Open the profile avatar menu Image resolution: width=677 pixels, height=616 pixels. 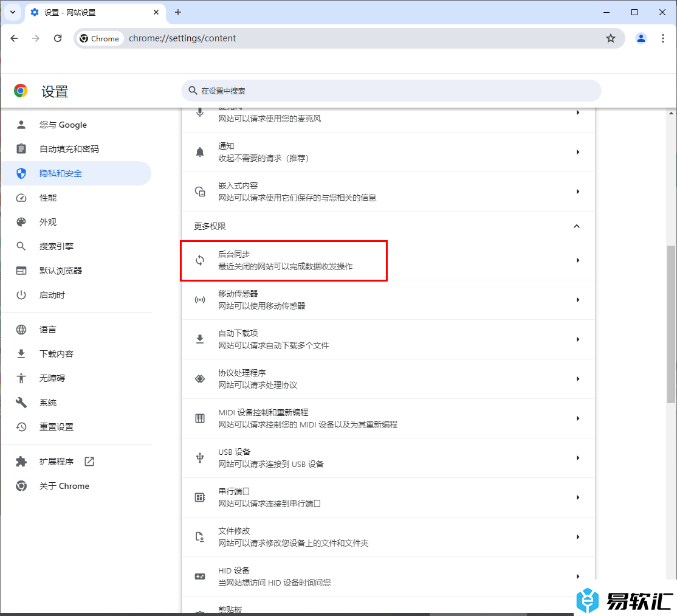(x=641, y=38)
